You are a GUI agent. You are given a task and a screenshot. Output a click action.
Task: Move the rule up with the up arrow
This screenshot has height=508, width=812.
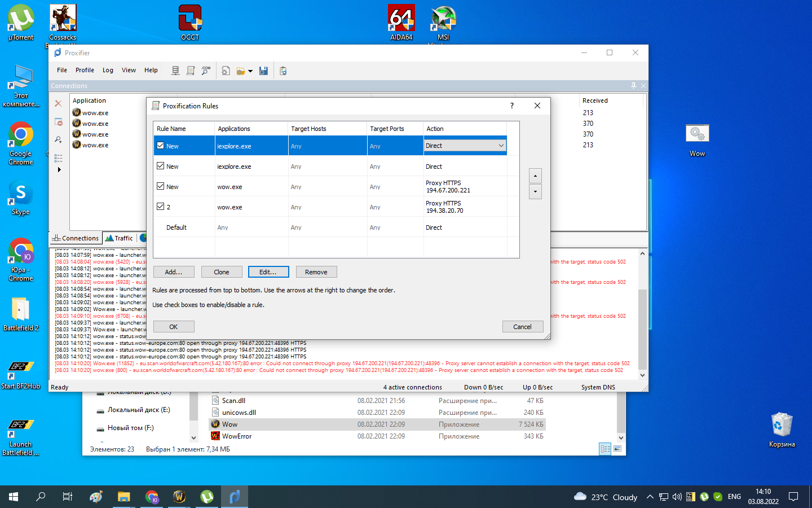point(535,176)
